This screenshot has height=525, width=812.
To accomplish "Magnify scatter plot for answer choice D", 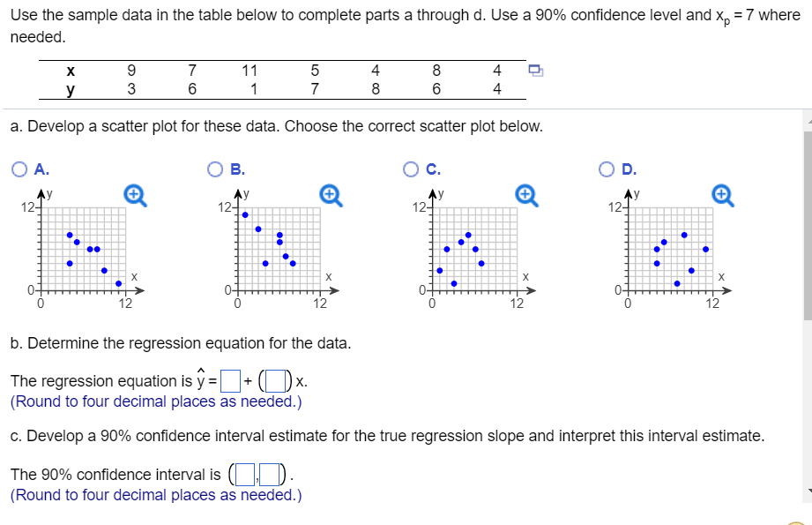I will point(723,193).
